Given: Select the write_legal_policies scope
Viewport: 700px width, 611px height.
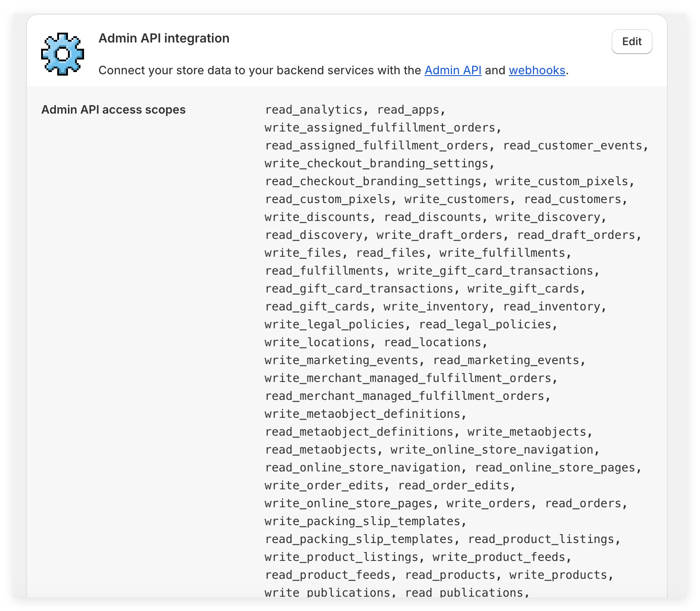Looking at the screenshot, I should pyautogui.click(x=334, y=324).
